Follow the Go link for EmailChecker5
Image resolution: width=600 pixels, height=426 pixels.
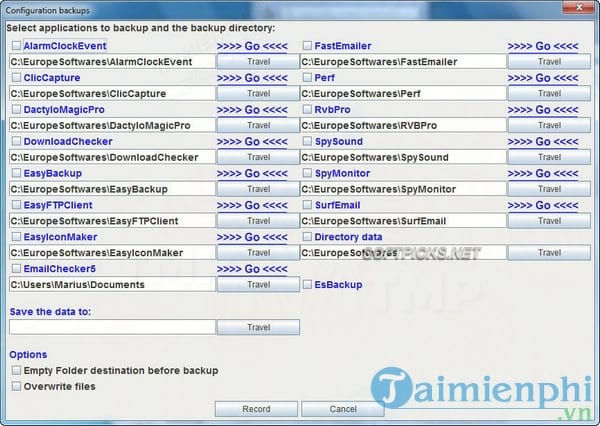pyautogui.click(x=252, y=269)
